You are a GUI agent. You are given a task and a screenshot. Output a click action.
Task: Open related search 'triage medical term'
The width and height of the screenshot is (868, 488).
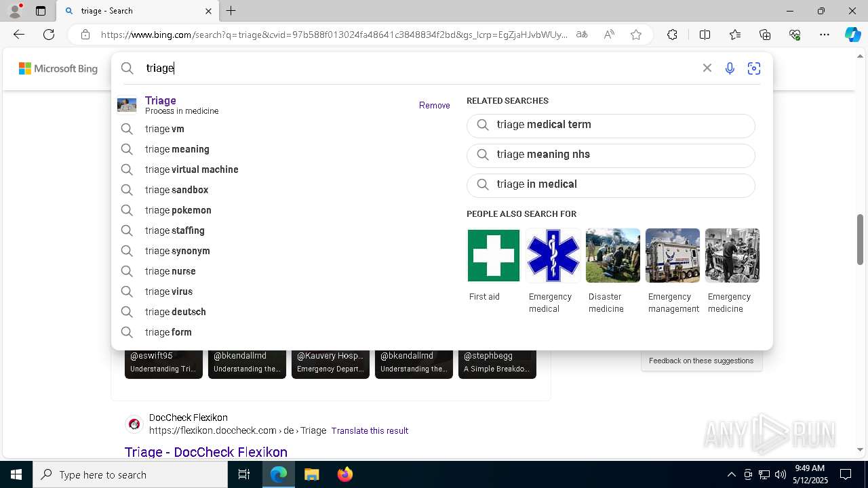610,125
